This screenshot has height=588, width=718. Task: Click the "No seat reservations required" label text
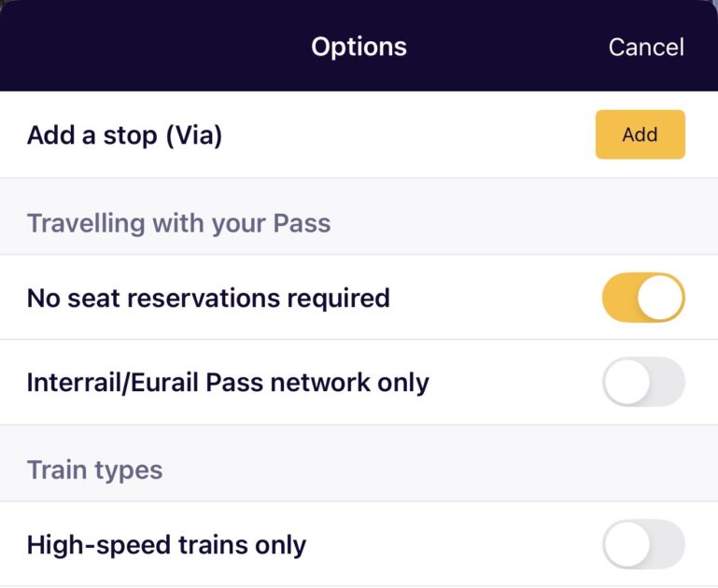coord(208,298)
